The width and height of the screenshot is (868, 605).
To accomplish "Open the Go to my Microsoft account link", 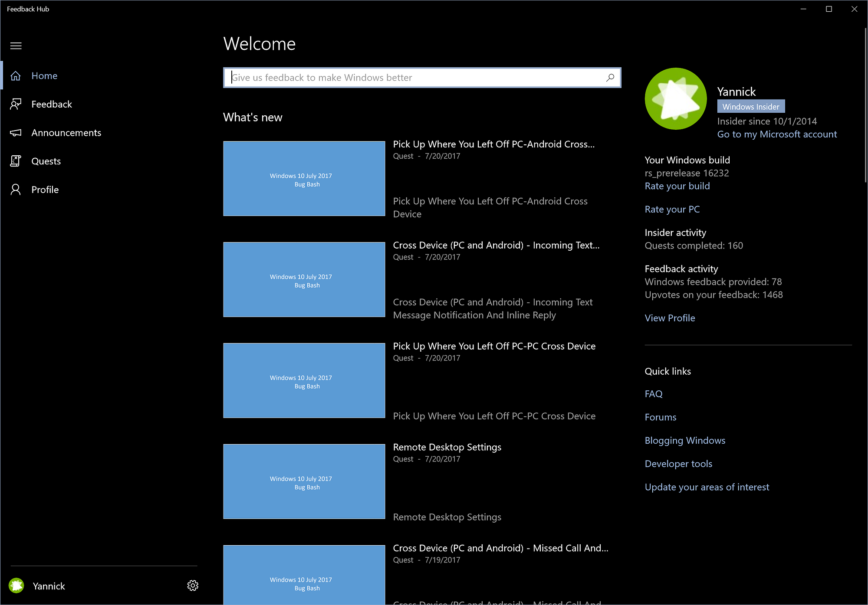I will pyautogui.click(x=777, y=134).
